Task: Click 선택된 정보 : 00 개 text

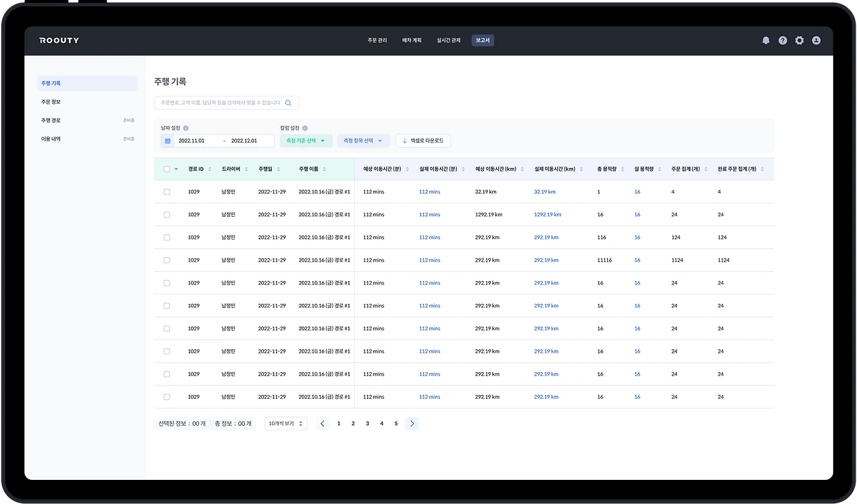Action: pos(182,424)
